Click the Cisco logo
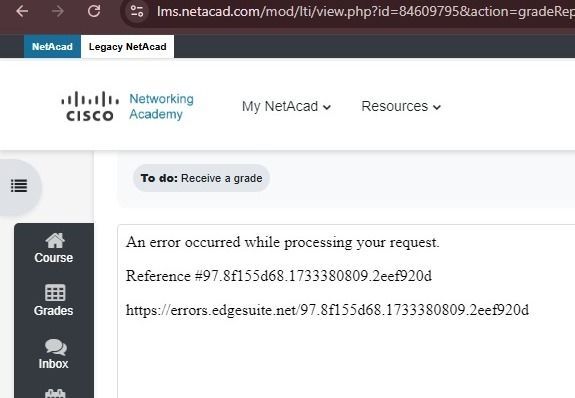Image resolution: width=575 pixels, height=398 pixels. (x=90, y=106)
